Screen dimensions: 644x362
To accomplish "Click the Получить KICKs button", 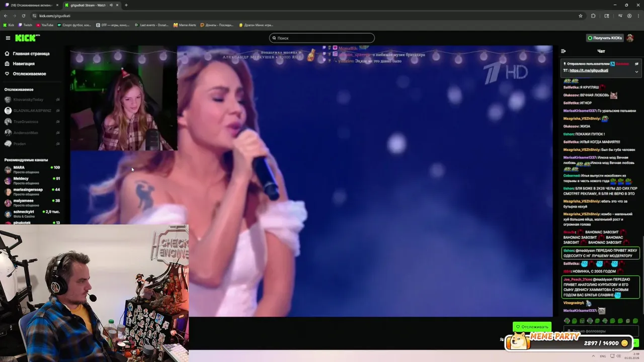I will coord(604,38).
